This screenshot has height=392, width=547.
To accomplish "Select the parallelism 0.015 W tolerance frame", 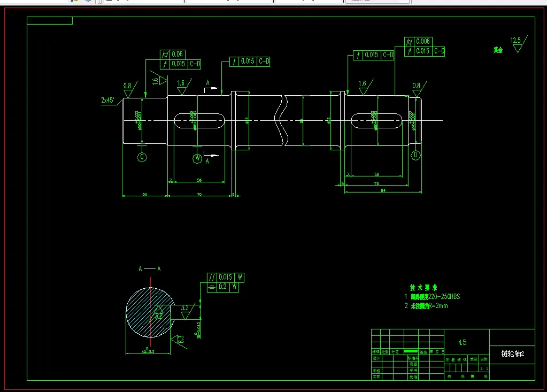I will (x=225, y=278).
